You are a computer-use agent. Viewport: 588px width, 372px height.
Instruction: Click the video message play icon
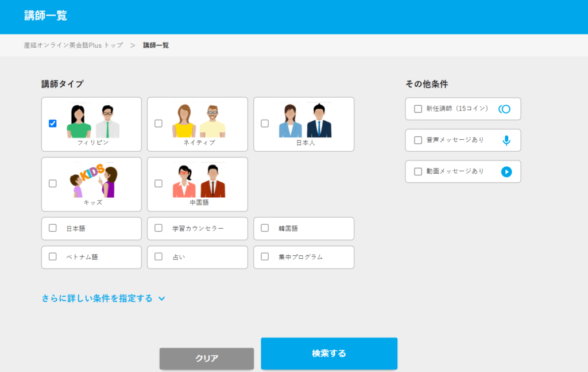click(x=506, y=171)
